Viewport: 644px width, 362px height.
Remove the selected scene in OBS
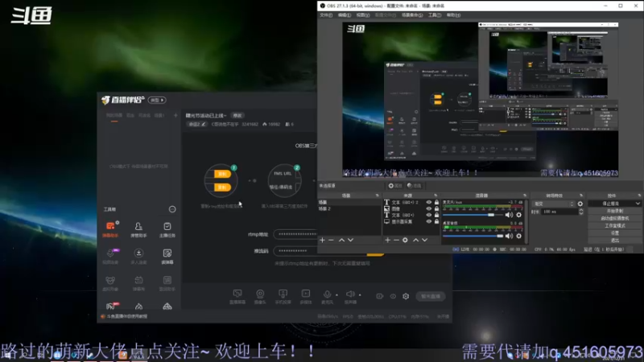[331, 240]
